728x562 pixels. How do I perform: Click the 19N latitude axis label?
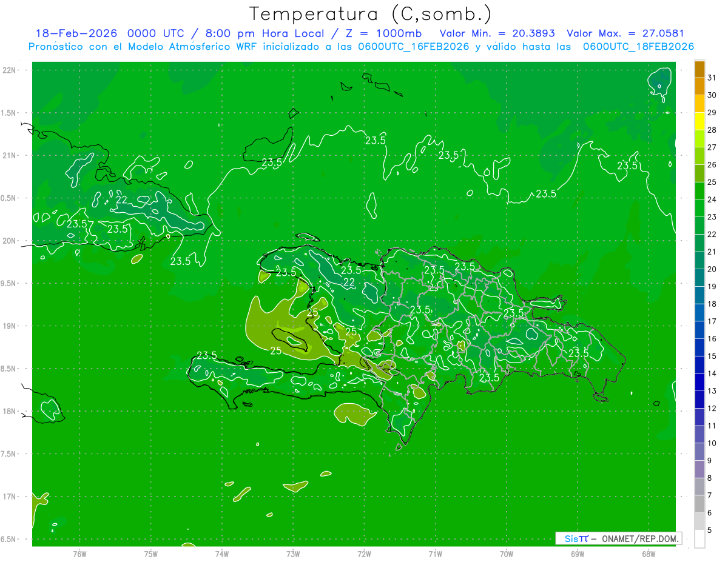pos(10,326)
